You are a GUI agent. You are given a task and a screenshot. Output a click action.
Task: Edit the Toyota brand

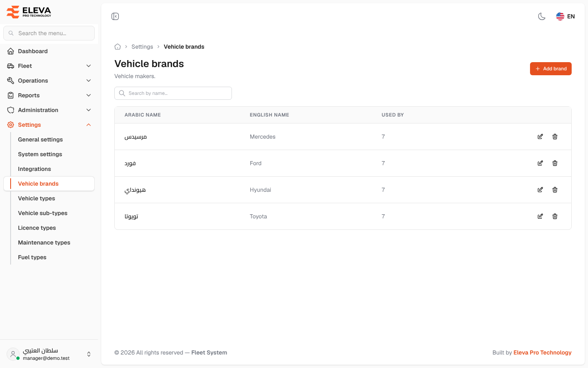coord(540,216)
